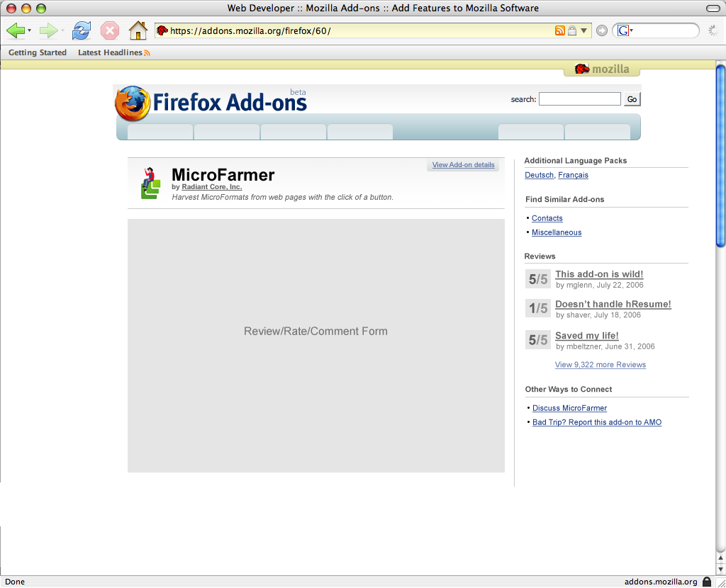Click the 1/5 rating badge by shaver's review
Image resolution: width=726 pixels, height=588 pixels.
(537, 308)
